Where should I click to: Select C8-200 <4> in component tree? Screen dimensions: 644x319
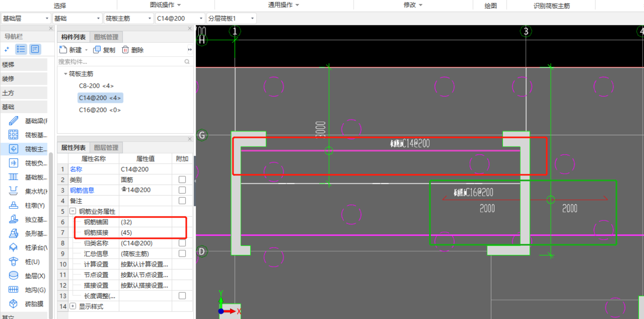(x=96, y=86)
